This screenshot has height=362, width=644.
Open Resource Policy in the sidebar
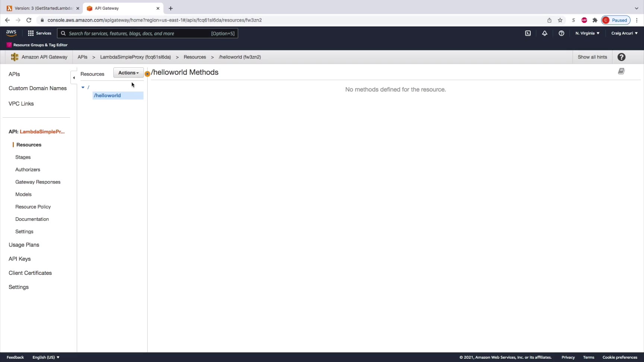click(33, 207)
